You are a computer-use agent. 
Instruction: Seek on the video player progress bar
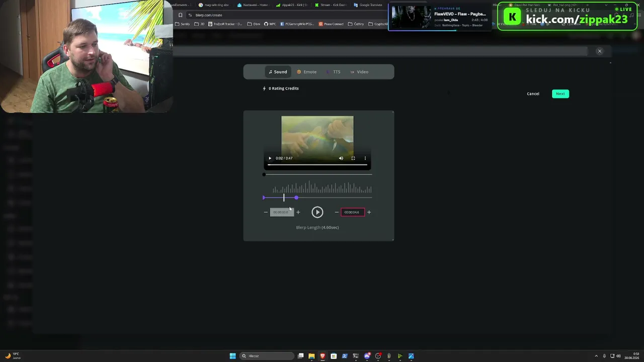[317, 165]
